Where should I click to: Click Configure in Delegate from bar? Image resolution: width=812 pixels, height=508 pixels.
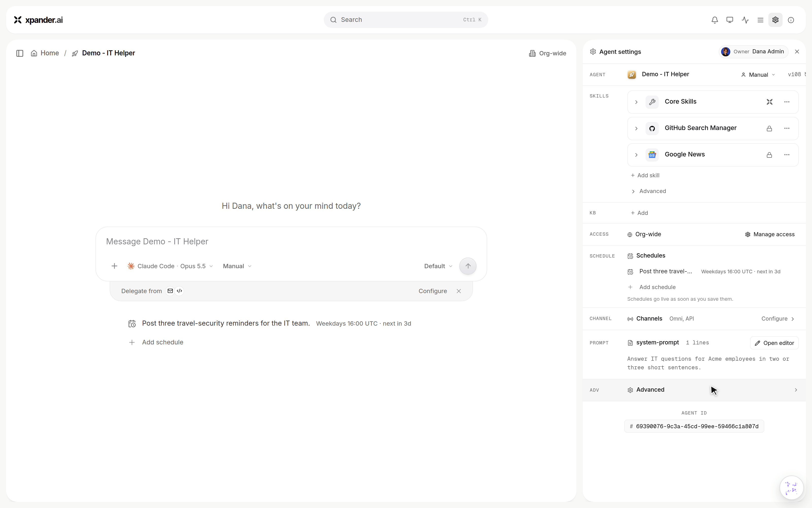[432, 291]
